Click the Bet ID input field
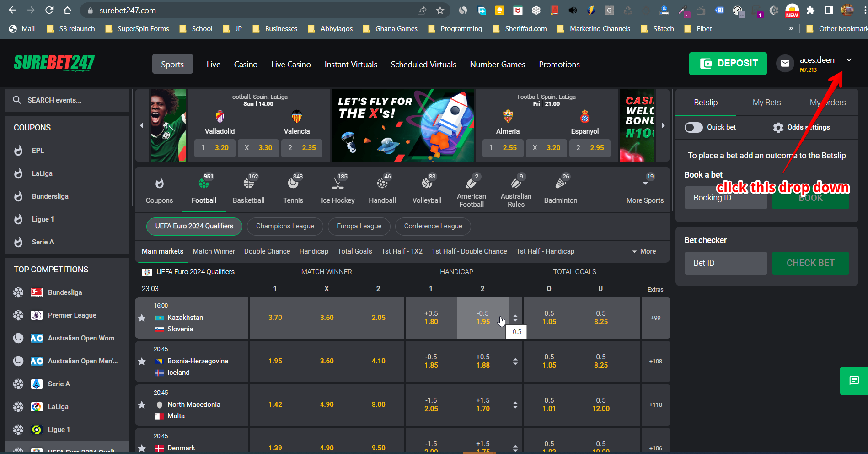The height and width of the screenshot is (454, 868). (726, 263)
